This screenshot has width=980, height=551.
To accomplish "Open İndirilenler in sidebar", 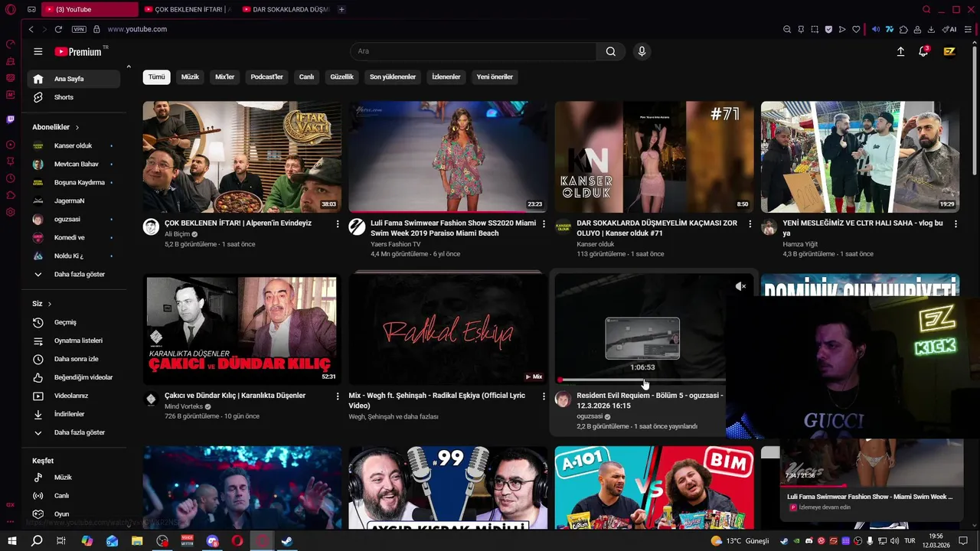I will (x=73, y=414).
